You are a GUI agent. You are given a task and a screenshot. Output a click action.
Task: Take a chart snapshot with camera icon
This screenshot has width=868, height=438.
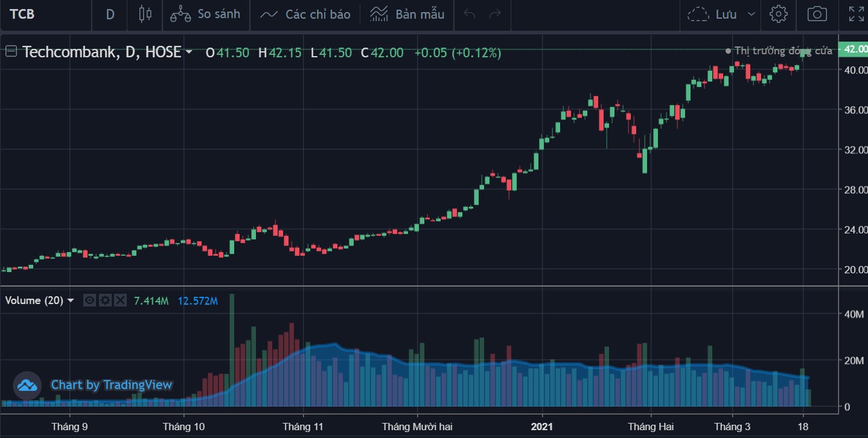pyautogui.click(x=817, y=14)
